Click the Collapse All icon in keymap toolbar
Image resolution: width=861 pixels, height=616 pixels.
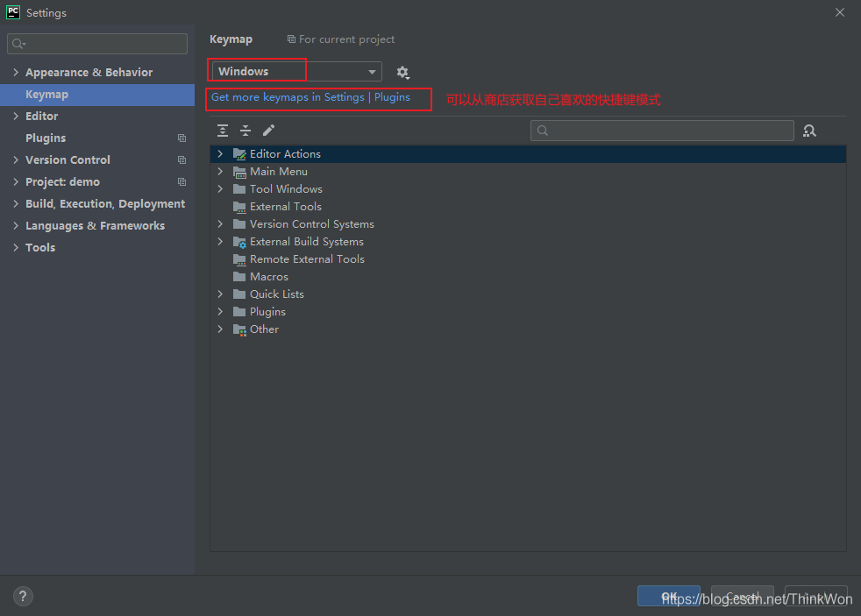245,131
